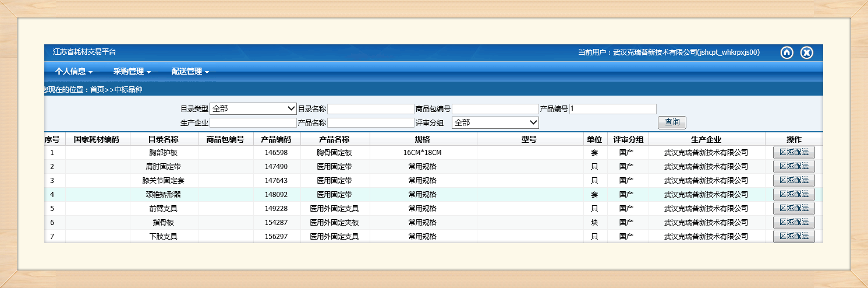The image size is (868, 288).
Task: Click the 产品编码 column header
Action: 277,139
